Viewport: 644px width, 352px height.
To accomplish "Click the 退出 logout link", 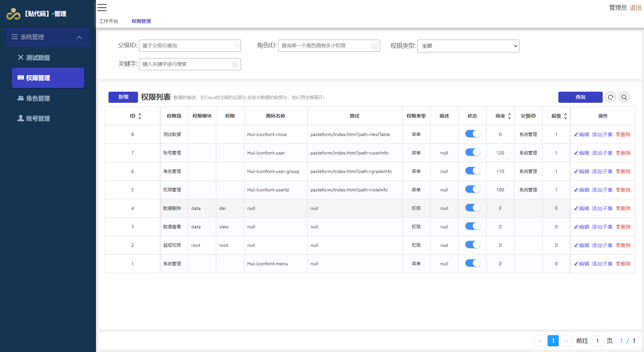I will [x=635, y=7].
